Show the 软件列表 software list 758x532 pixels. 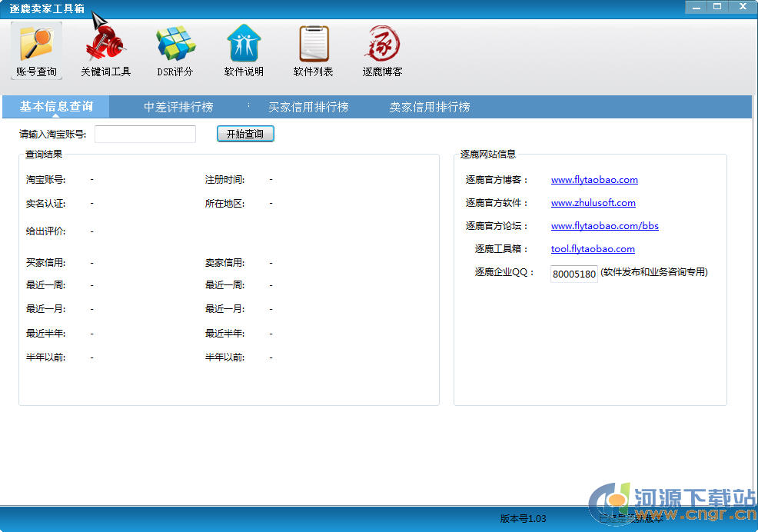click(313, 51)
